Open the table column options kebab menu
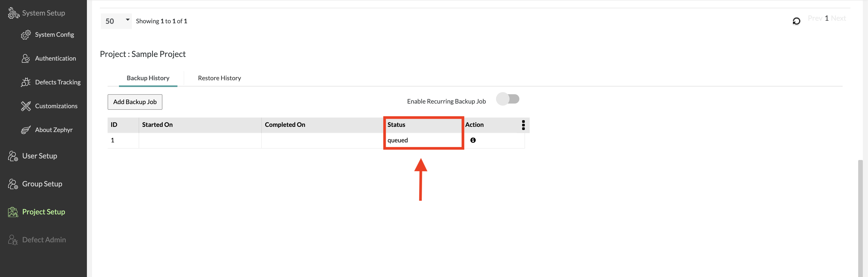Screen dimensions: 868x277 coord(523,125)
